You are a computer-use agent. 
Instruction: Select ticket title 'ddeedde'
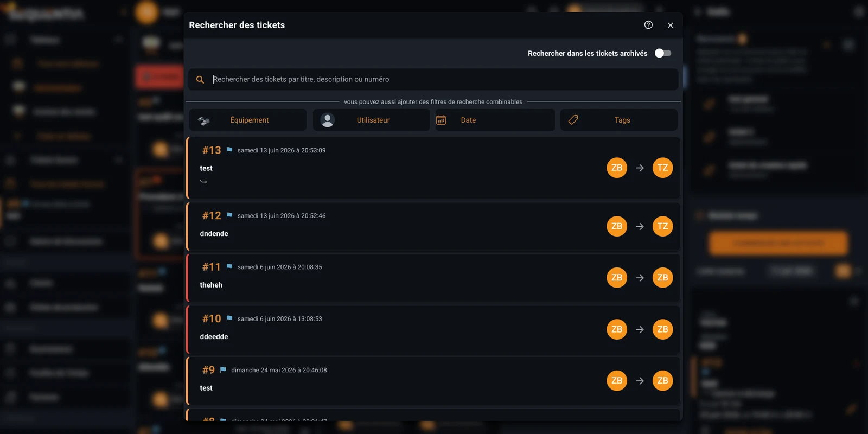pyautogui.click(x=214, y=337)
